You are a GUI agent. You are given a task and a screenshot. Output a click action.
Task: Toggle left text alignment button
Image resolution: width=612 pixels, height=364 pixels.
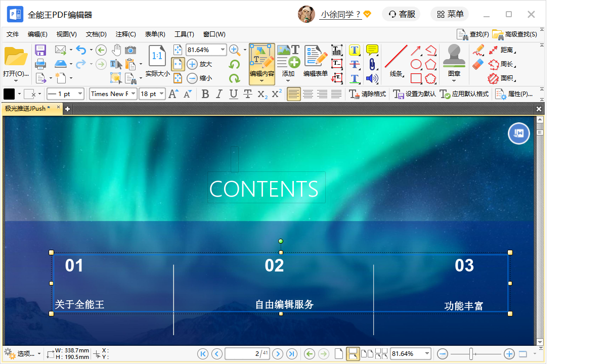coord(293,94)
